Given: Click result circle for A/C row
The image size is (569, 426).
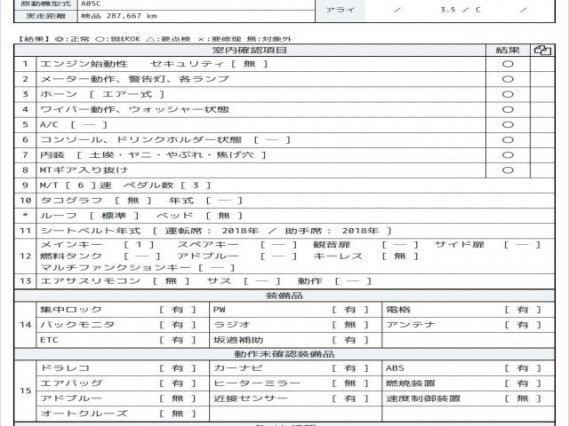Looking at the screenshot, I should [508, 125].
